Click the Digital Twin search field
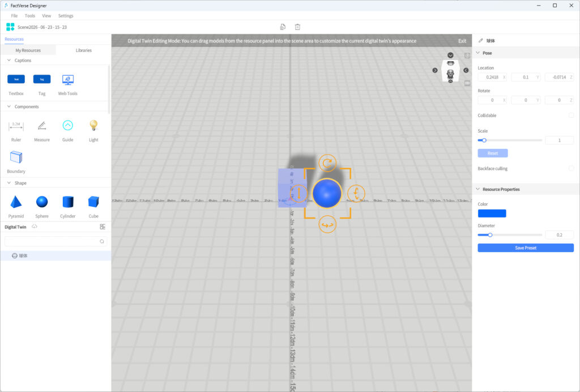Image resolution: width=580 pixels, height=392 pixels. coord(56,241)
